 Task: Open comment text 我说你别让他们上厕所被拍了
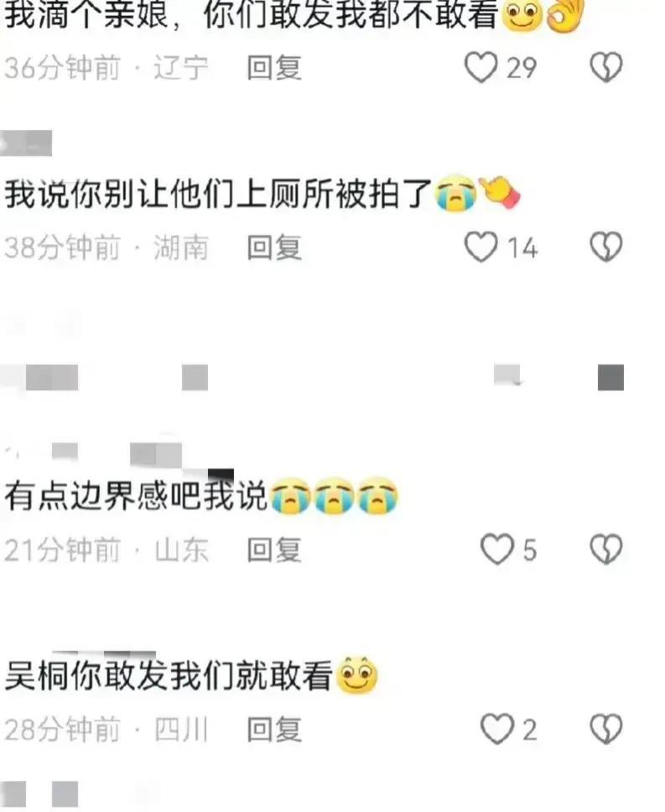click(x=218, y=194)
